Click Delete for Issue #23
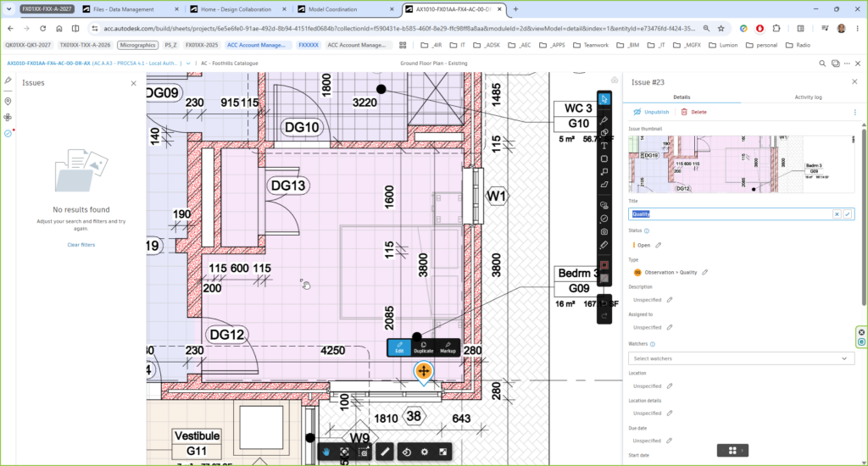This screenshot has height=466, width=868. tap(693, 112)
